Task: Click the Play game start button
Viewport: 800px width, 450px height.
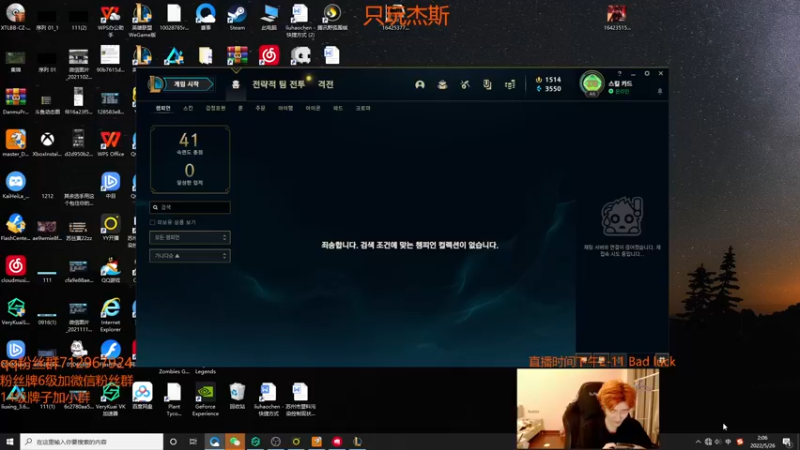Action: (x=187, y=84)
